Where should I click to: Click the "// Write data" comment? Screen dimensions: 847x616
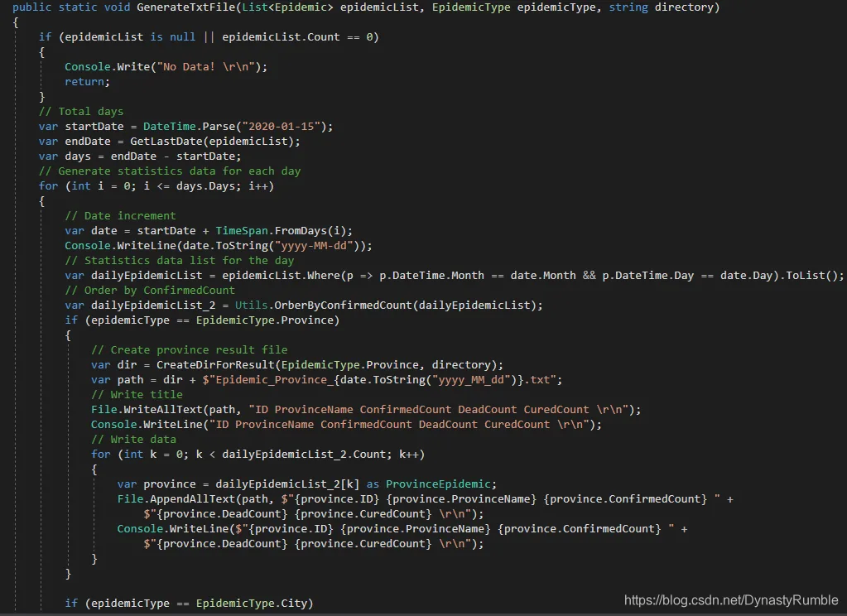point(133,440)
